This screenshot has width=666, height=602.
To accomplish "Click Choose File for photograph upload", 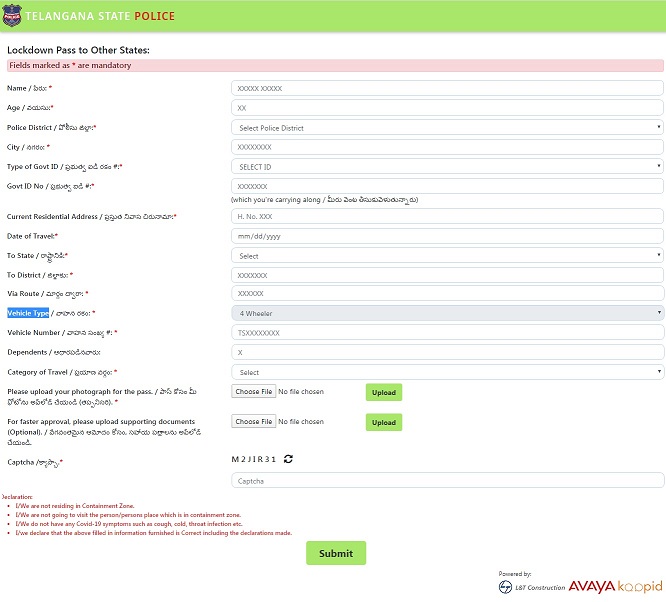I will (x=254, y=392).
